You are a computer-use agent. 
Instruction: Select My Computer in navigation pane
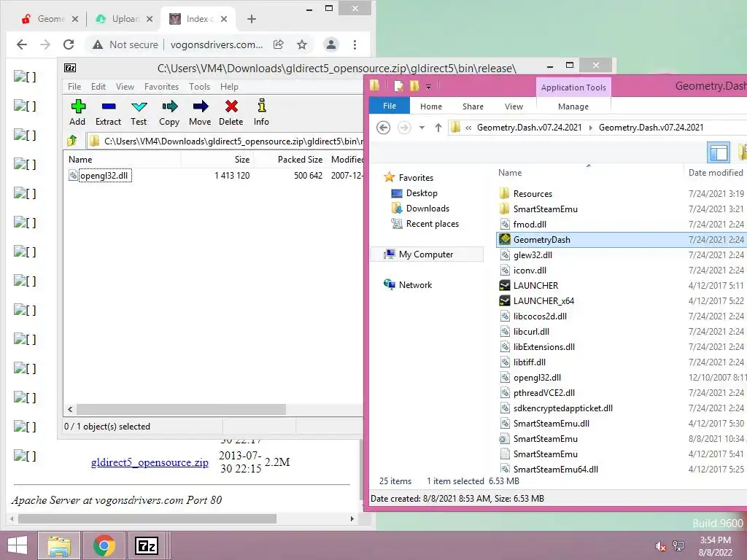coord(426,254)
